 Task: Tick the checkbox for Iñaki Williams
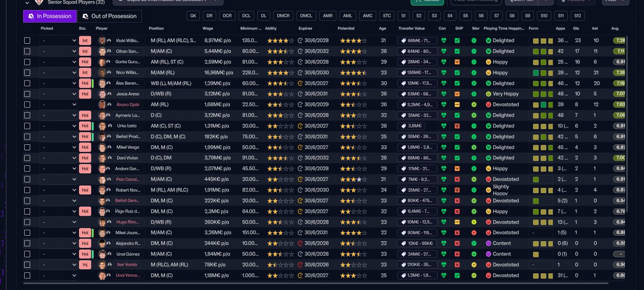tap(27, 40)
